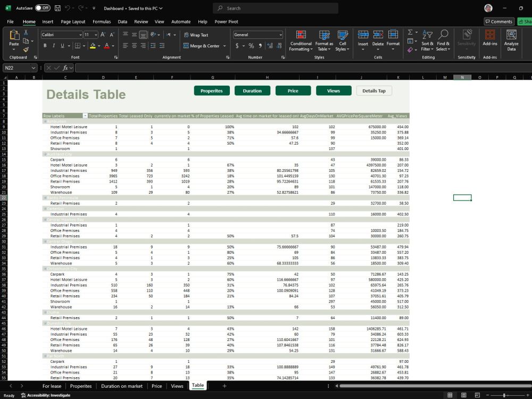Image resolution: width=532 pixels, height=399 pixels.
Task: Apply Comma Style number format
Action: 260,45
